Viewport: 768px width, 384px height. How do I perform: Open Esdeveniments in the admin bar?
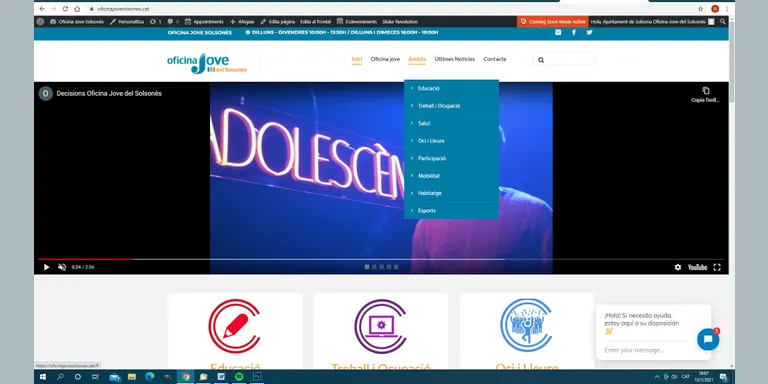pyautogui.click(x=357, y=22)
